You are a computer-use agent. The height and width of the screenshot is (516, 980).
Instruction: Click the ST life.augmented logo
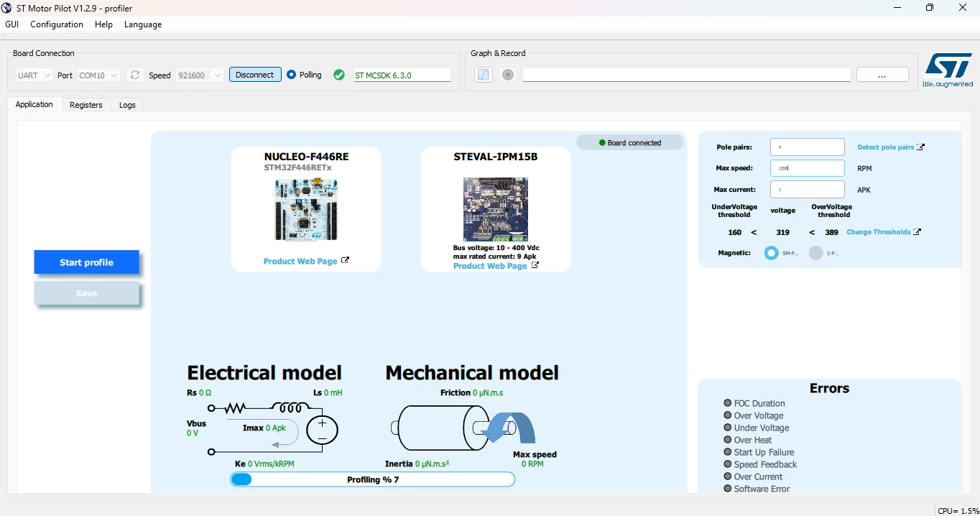(x=948, y=70)
